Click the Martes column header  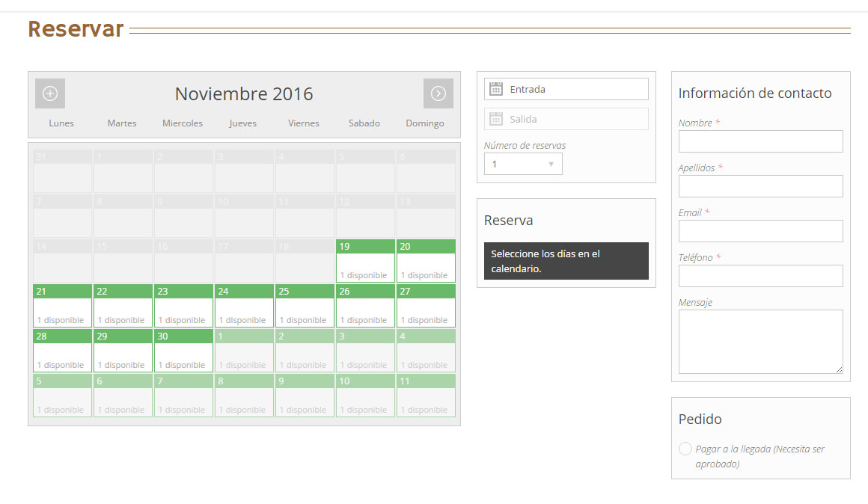point(122,123)
